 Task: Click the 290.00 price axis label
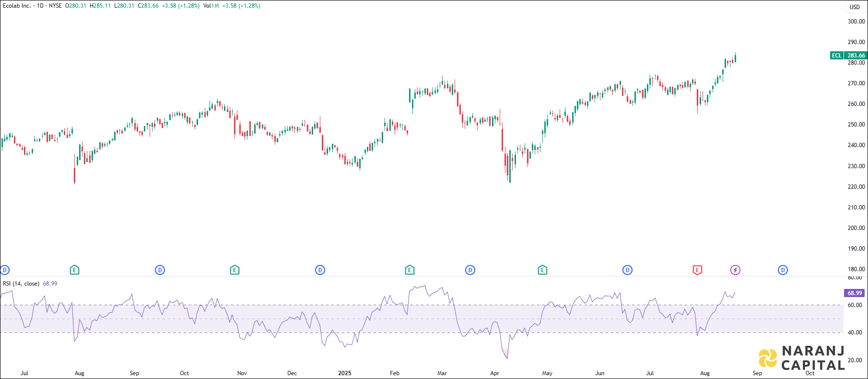pyautogui.click(x=856, y=42)
